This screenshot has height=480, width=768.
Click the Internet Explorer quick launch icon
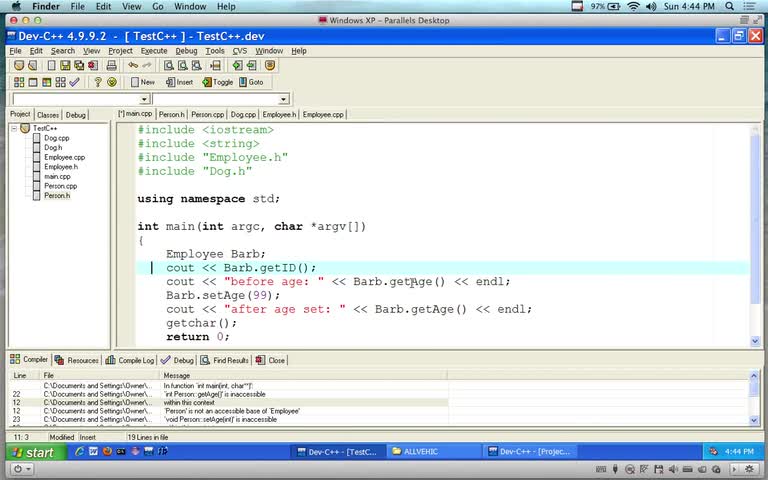[x=79, y=451]
